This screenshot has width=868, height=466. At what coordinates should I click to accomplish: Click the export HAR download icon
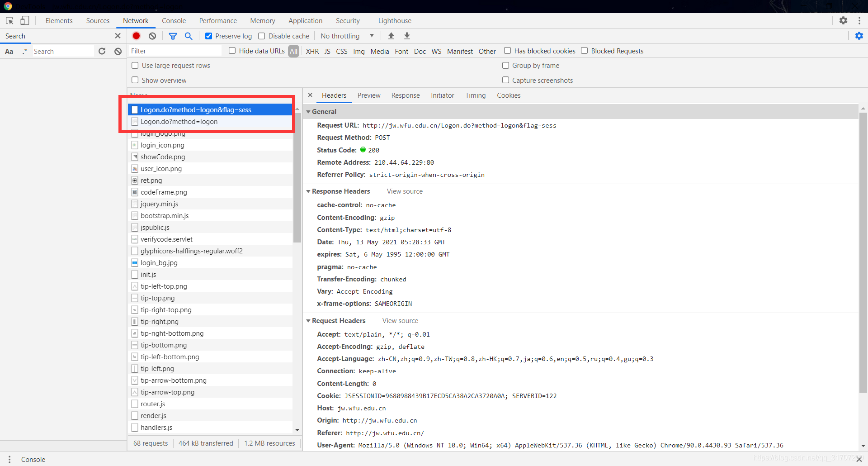click(407, 36)
